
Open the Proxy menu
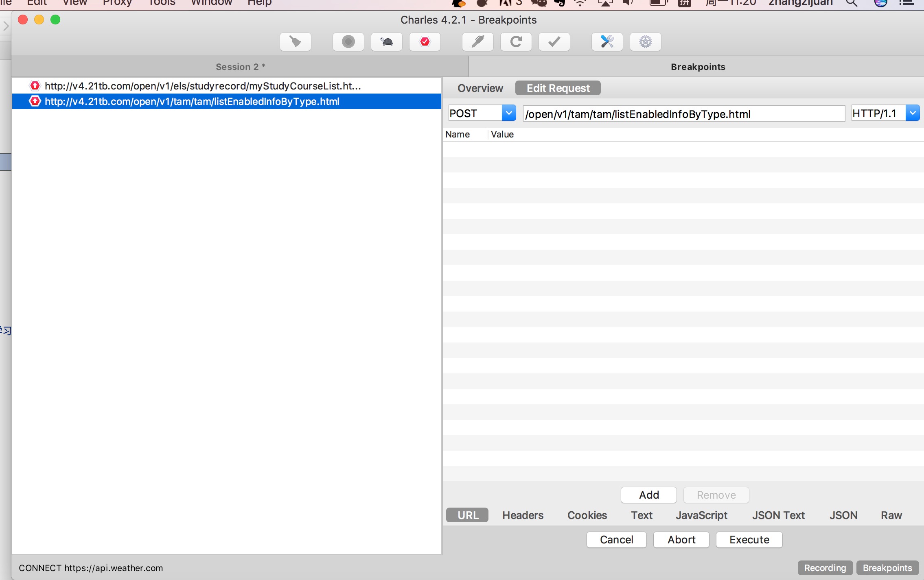tap(117, 3)
